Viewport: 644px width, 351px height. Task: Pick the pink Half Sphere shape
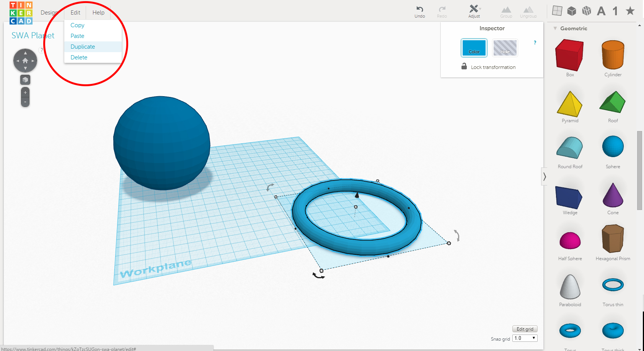570,241
